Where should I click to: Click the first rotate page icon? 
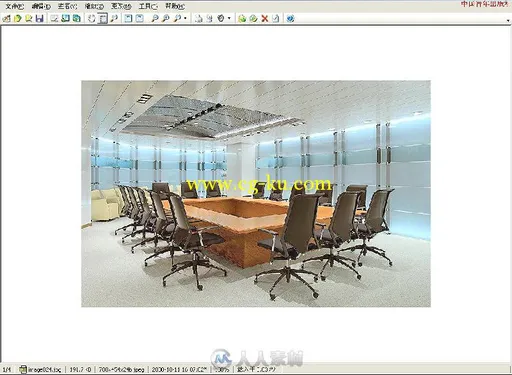pyautogui.click(x=199, y=19)
